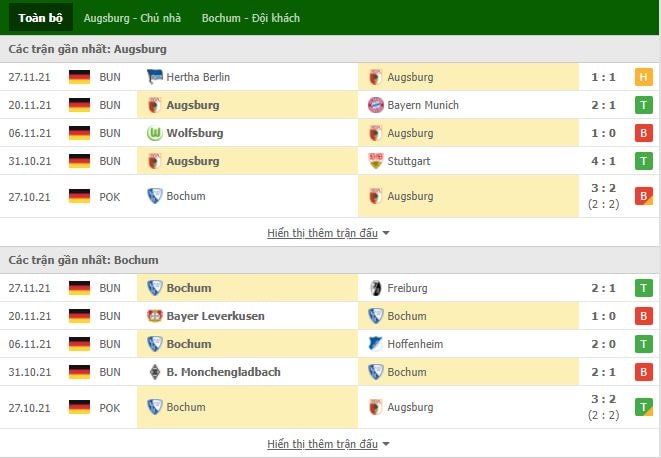Click green T badge for Hoffenheim match

point(643,344)
